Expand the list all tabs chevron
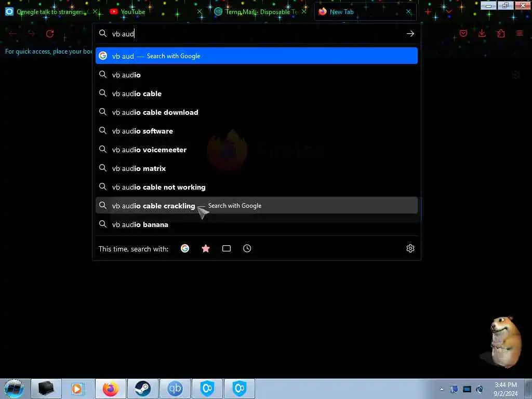 pos(449,12)
